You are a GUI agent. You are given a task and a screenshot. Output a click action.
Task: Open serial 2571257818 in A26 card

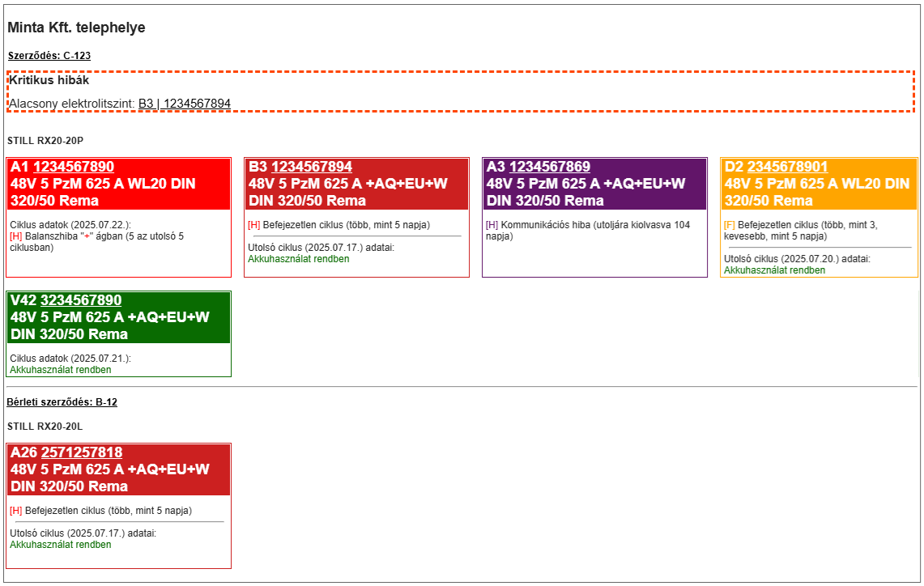(81, 452)
